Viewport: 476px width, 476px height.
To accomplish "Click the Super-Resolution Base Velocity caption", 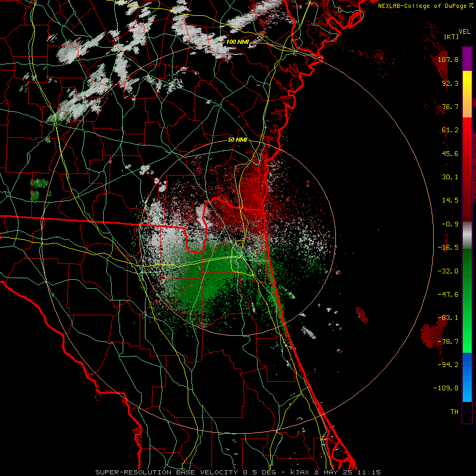I will point(237,472).
